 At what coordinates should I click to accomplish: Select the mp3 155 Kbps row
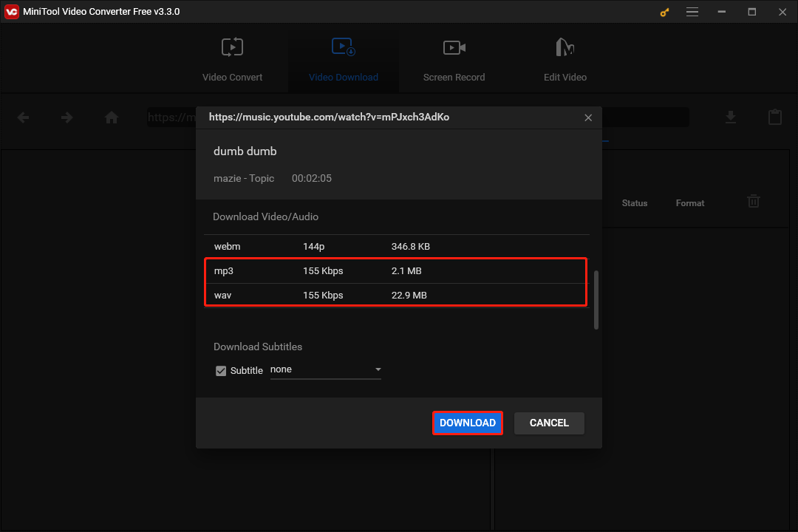coord(396,271)
